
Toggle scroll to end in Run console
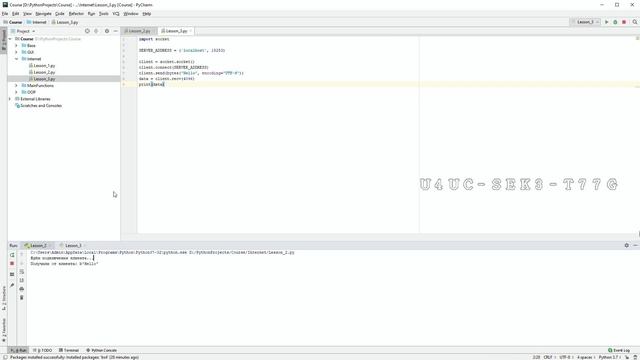pyautogui.click(x=22, y=280)
